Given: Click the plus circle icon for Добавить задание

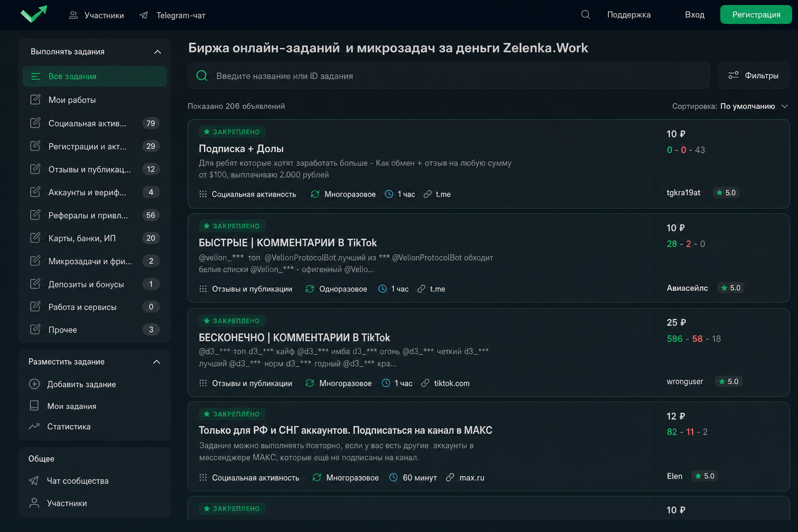Looking at the screenshot, I should (34, 384).
